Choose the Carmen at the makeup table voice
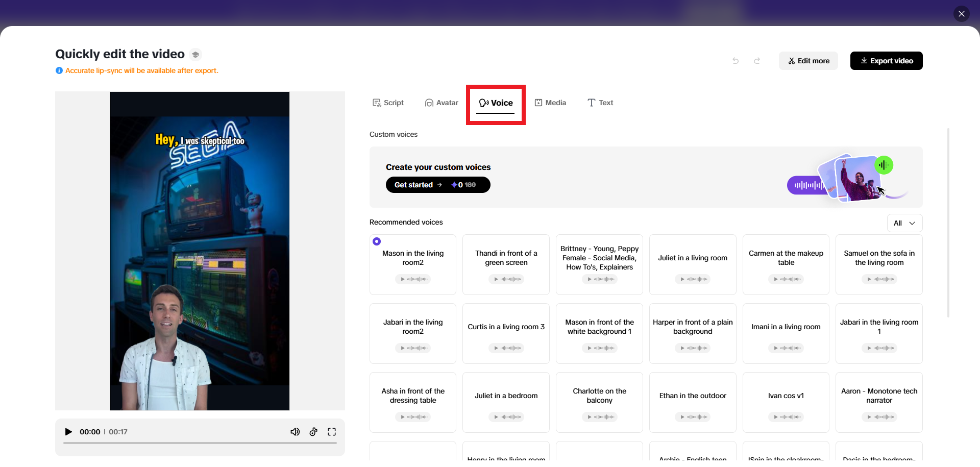 coord(786,264)
